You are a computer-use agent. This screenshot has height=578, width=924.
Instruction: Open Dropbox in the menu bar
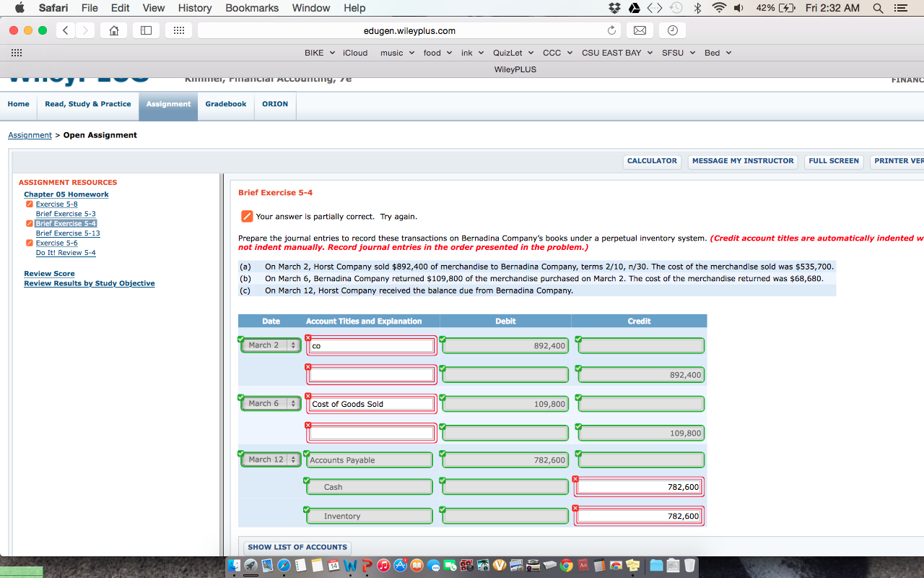tap(615, 8)
